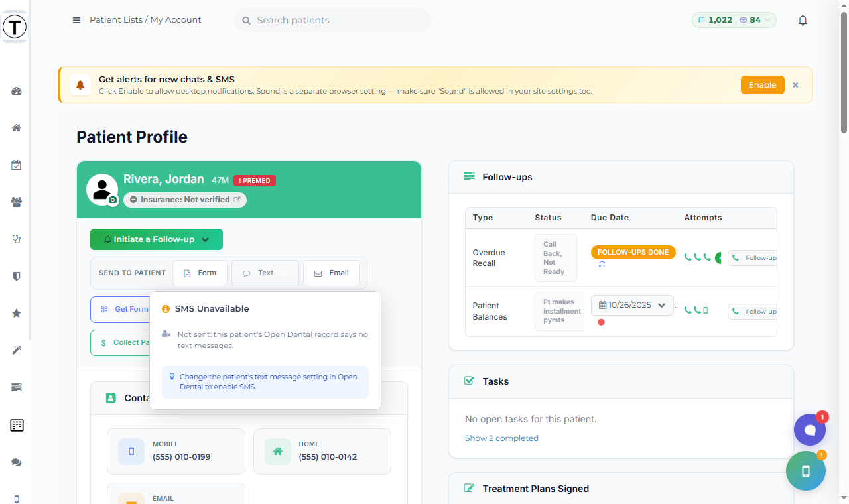The height and width of the screenshot is (504, 849).
Task: Open the dashboard gauge icon in sidebar
Action: coord(17,92)
